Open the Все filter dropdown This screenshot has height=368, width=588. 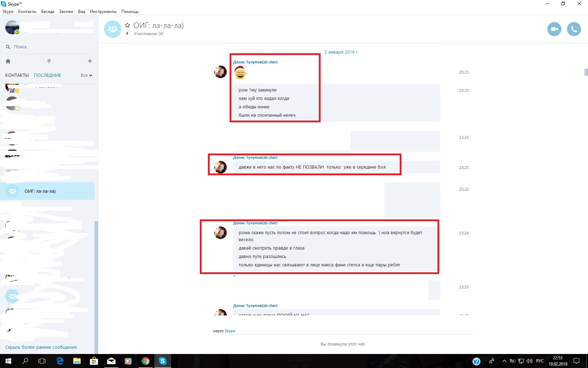point(86,75)
